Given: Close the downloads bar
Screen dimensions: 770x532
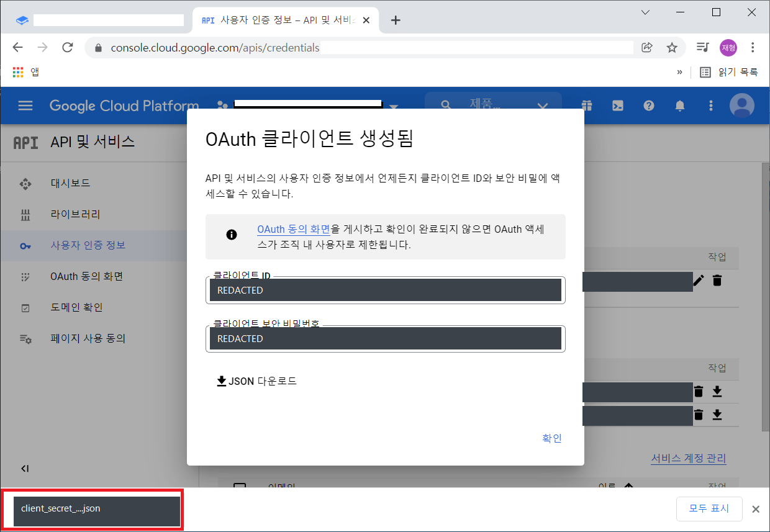Looking at the screenshot, I should 756,509.
